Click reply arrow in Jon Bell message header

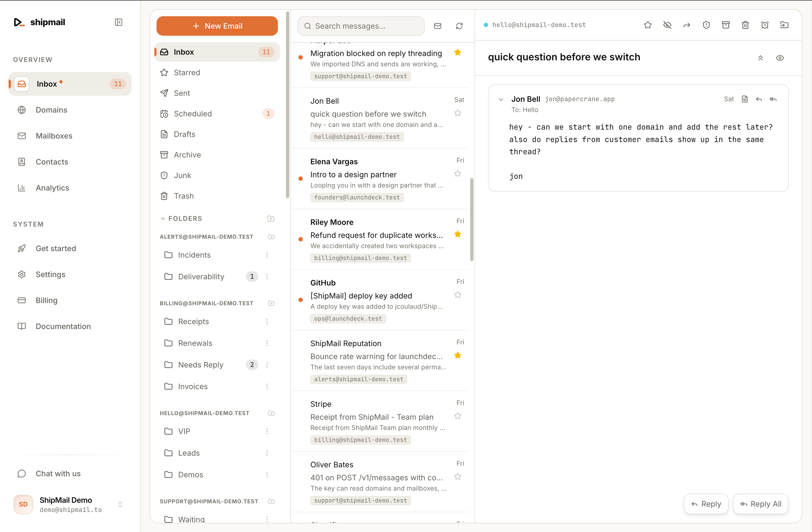[759, 99]
